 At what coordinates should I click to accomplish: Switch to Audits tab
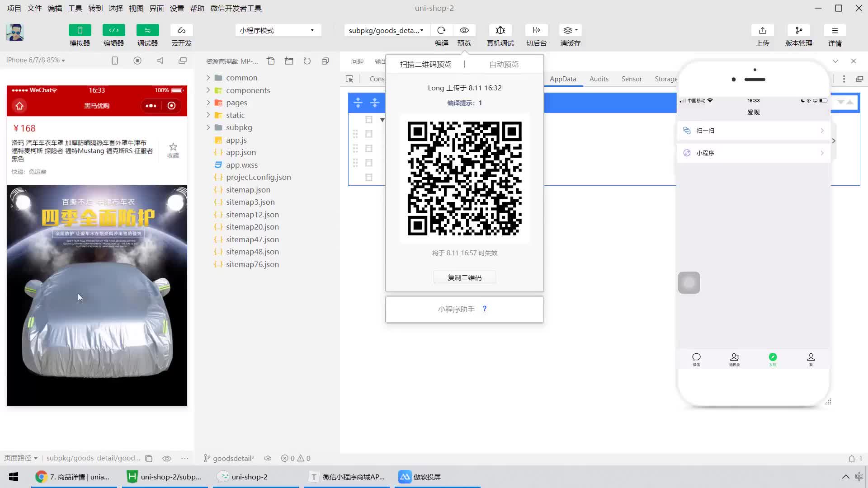[x=599, y=79]
